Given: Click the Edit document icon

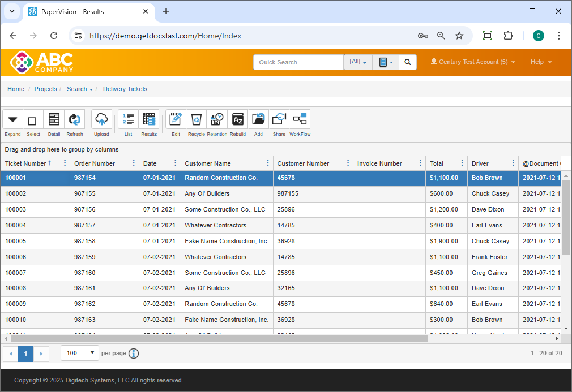Looking at the screenshot, I should click(x=176, y=120).
